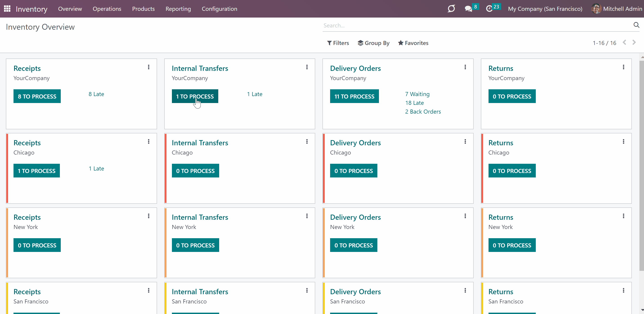The width and height of the screenshot is (644, 314).
Task: Click 1 TO PROCESS on Receipts Chicago
Action: (37, 171)
